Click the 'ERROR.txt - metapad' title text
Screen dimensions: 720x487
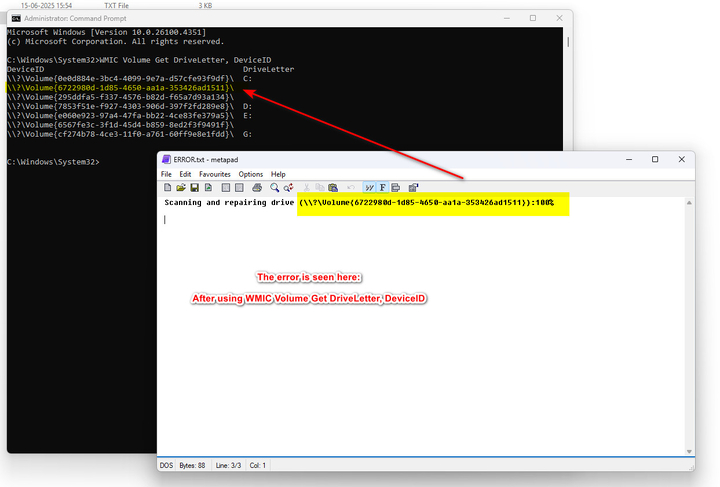206,160
